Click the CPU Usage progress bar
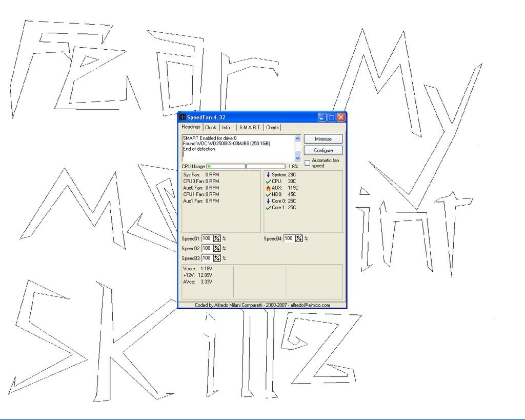This screenshot has height=420, width=525. (226, 167)
